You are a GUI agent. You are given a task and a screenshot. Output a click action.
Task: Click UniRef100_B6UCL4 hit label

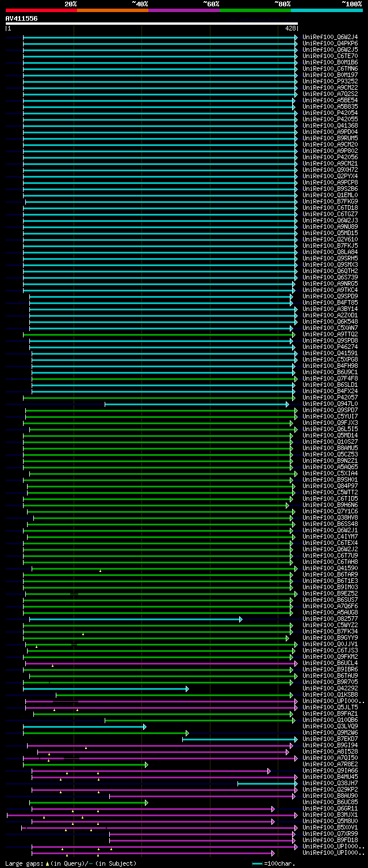pos(330,663)
